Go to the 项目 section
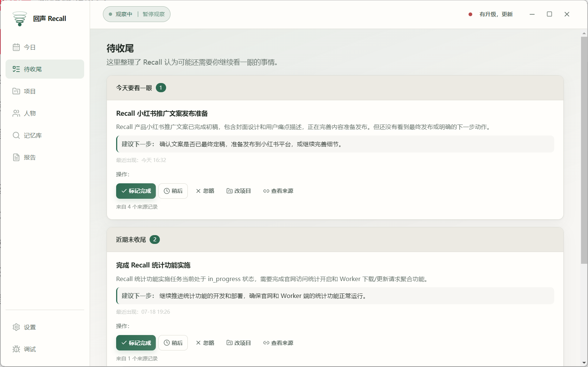Viewport: 588px width, 367px height. point(45,91)
